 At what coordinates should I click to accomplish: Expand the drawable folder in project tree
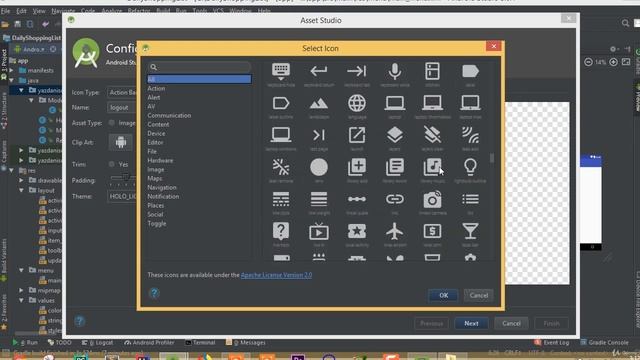(21, 180)
